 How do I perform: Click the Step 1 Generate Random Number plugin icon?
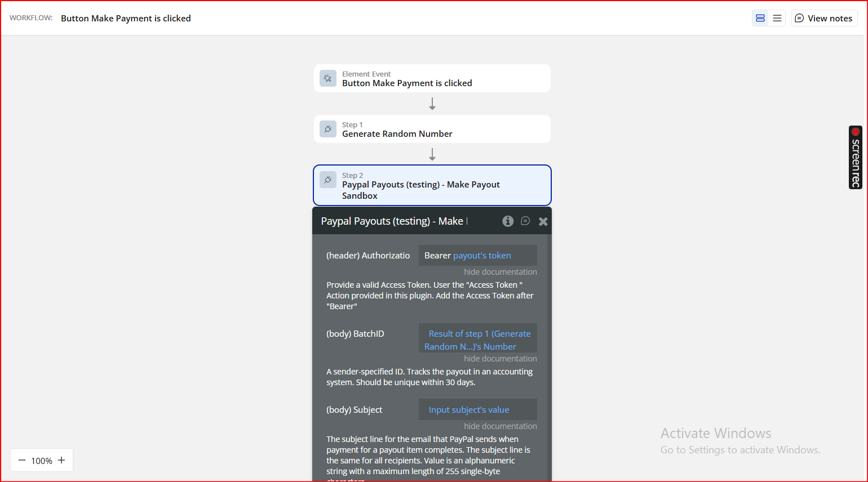[x=328, y=129]
